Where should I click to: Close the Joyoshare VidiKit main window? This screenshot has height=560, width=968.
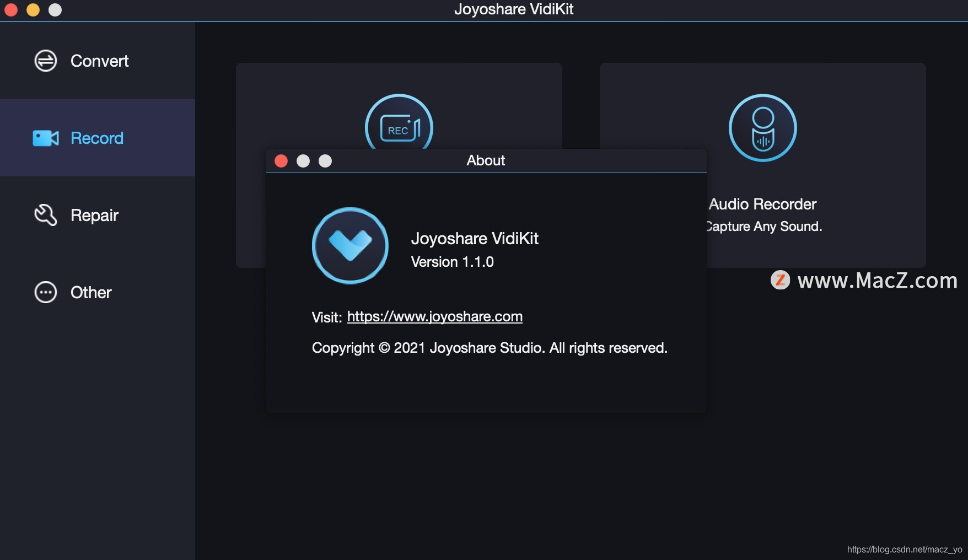coord(11,9)
